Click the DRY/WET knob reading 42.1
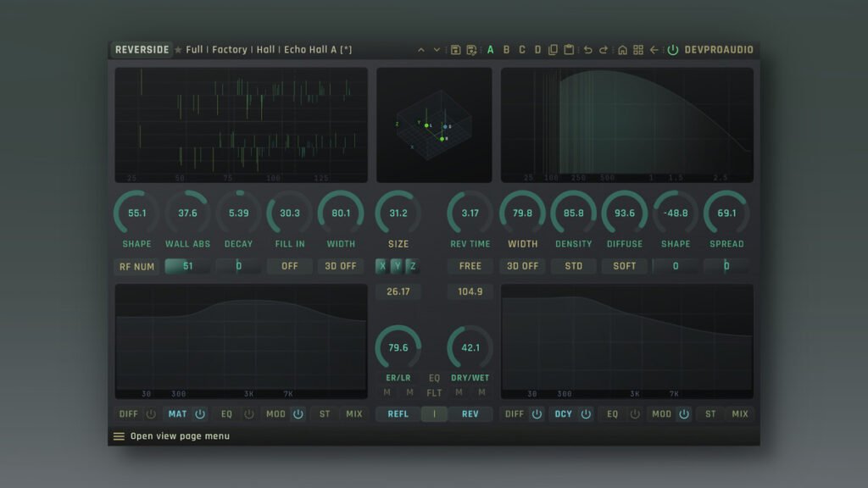The width and height of the screenshot is (868, 488). click(470, 347)
